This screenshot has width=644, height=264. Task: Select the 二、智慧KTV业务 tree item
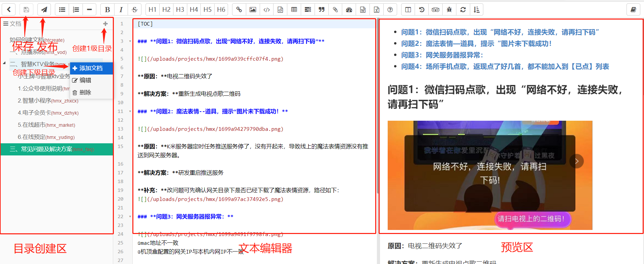coord(39,64)
